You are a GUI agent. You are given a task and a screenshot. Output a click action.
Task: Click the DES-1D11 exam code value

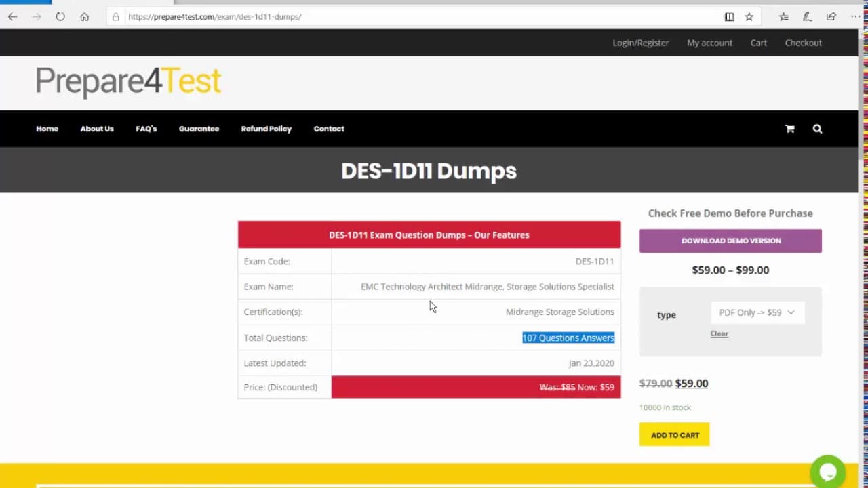[595, 261]
